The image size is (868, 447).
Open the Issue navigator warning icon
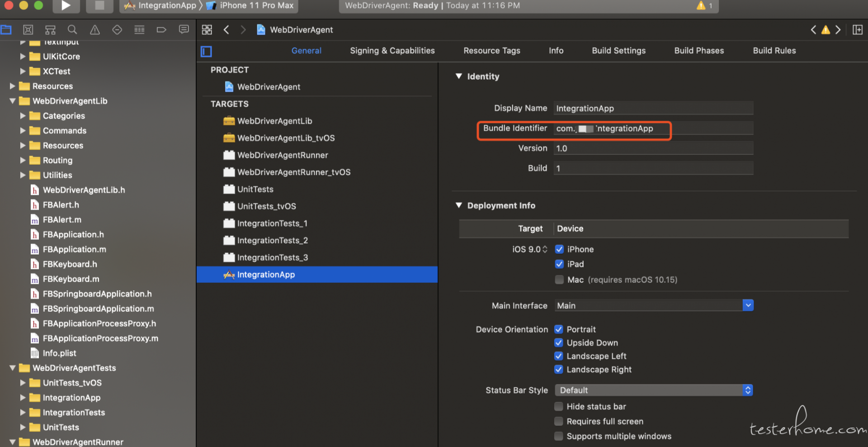click(x=95, y=30)
